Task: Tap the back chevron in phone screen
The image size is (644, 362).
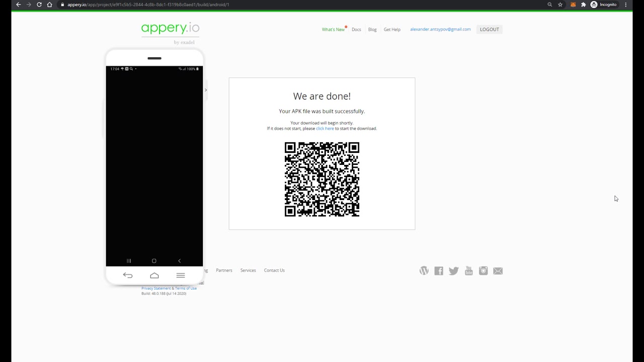Action: click(x=180, y=261)
